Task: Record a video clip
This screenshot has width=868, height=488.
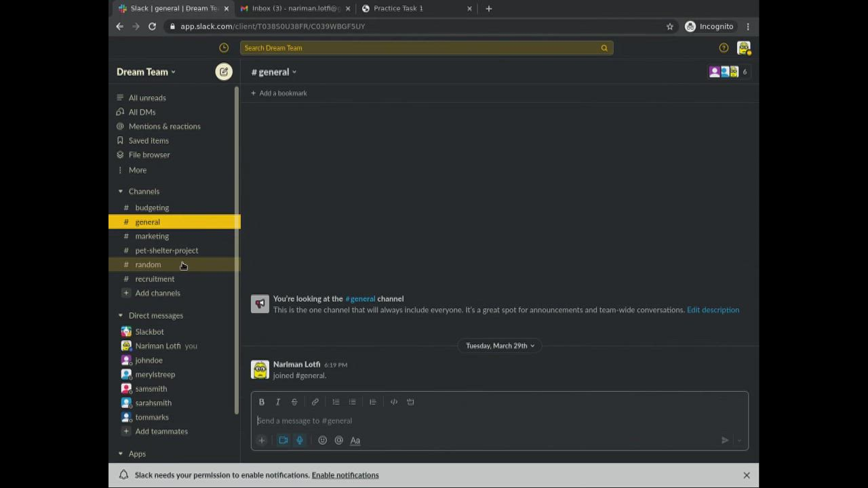Action: coord(283,441)
